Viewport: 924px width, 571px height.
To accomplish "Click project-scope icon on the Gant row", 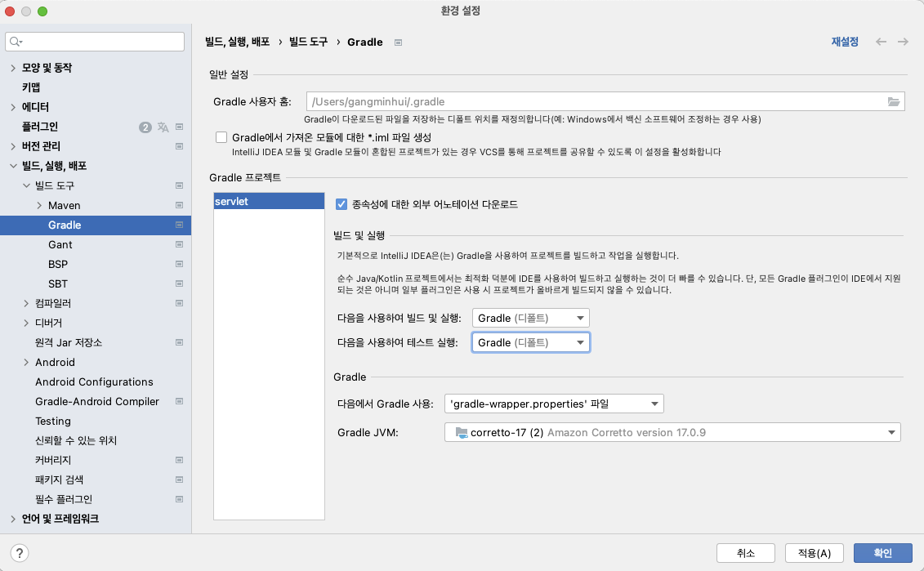I will [179, 244].
